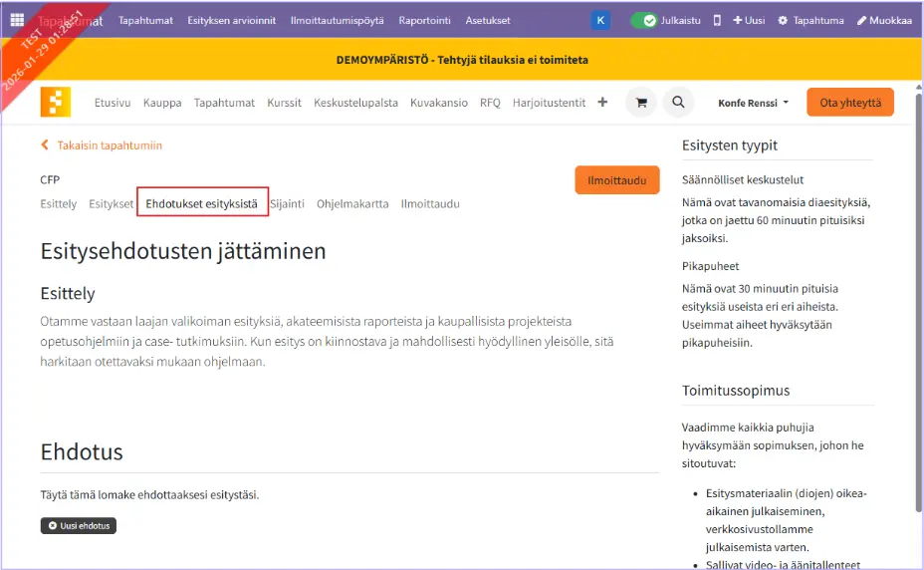Open the apps grid menu icon
The height and width of the screenshot is (570, 924).
17,20
